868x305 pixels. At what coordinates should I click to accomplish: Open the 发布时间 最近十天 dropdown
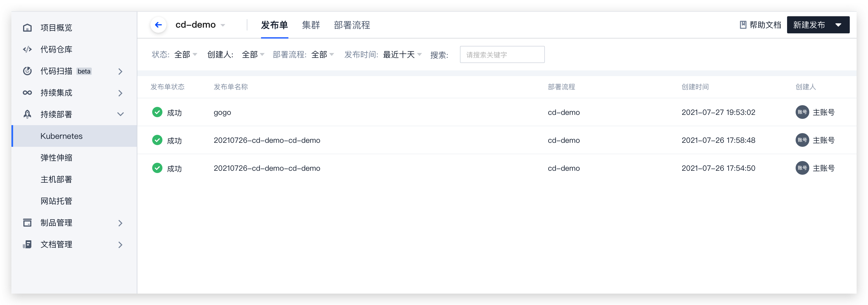[402, 55]
